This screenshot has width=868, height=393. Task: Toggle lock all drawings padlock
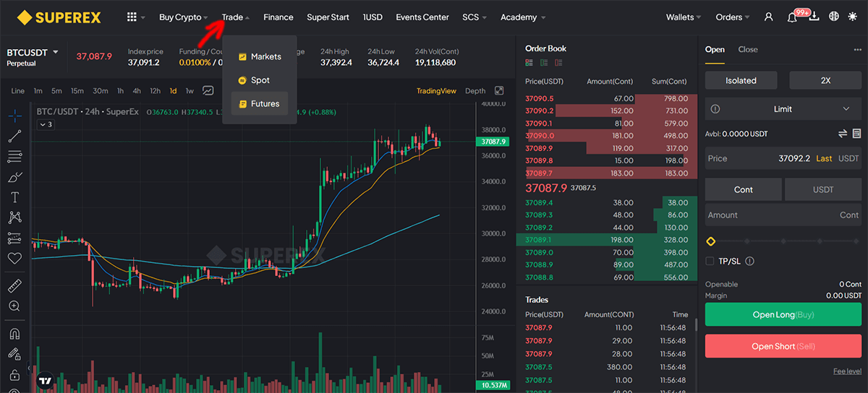tap(14, 374)
